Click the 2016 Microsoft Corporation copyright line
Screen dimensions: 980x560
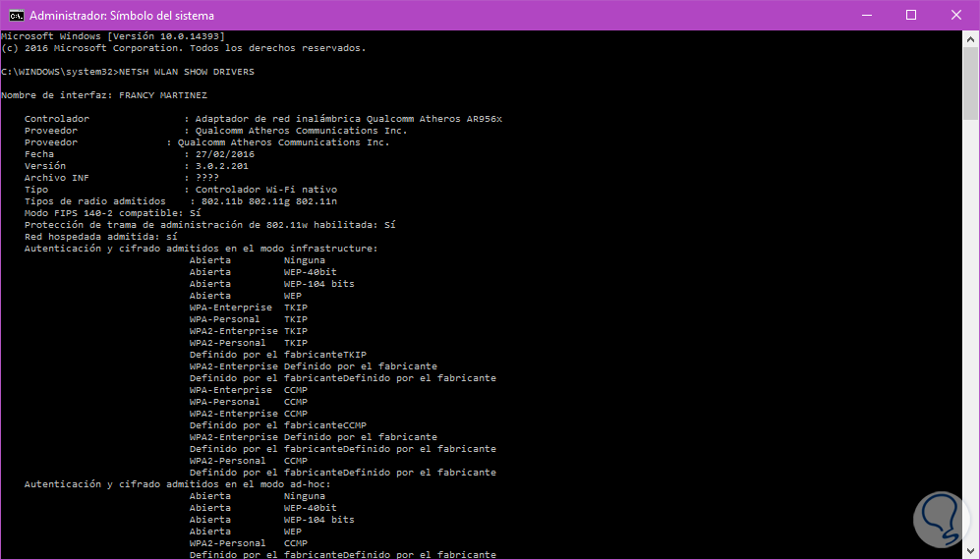pos(184,48)
